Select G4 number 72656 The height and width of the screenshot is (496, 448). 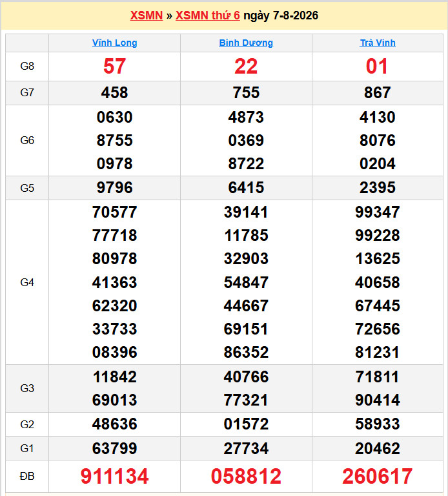pos(378,329)
